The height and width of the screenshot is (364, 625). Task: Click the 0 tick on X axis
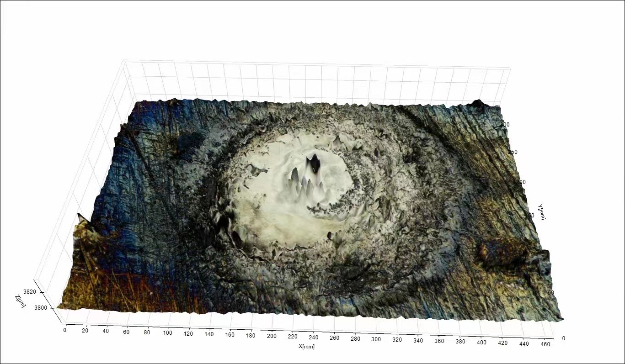(x=65, y=330)
